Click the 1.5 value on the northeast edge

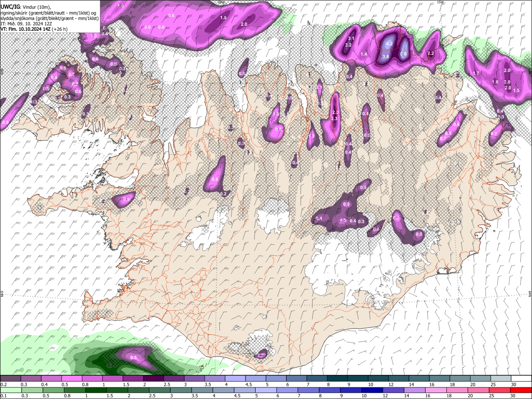pyautogui.click(x=517, y=90)
